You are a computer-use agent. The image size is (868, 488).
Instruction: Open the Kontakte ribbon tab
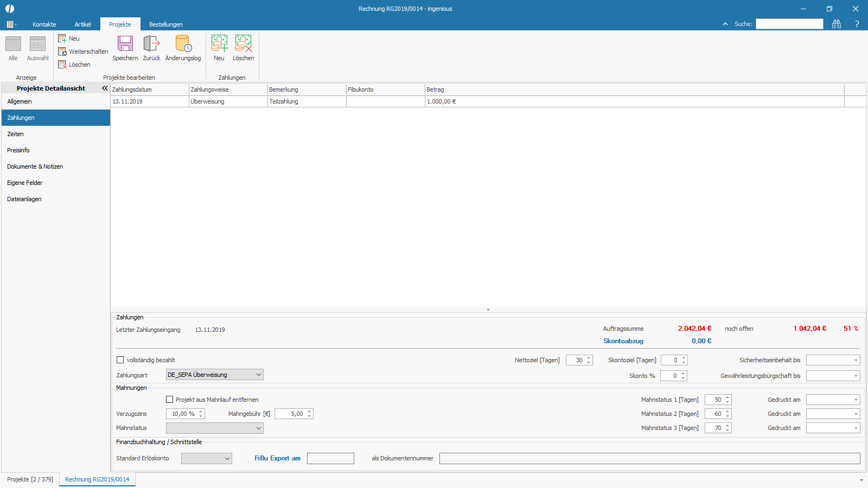click(44, 24)
